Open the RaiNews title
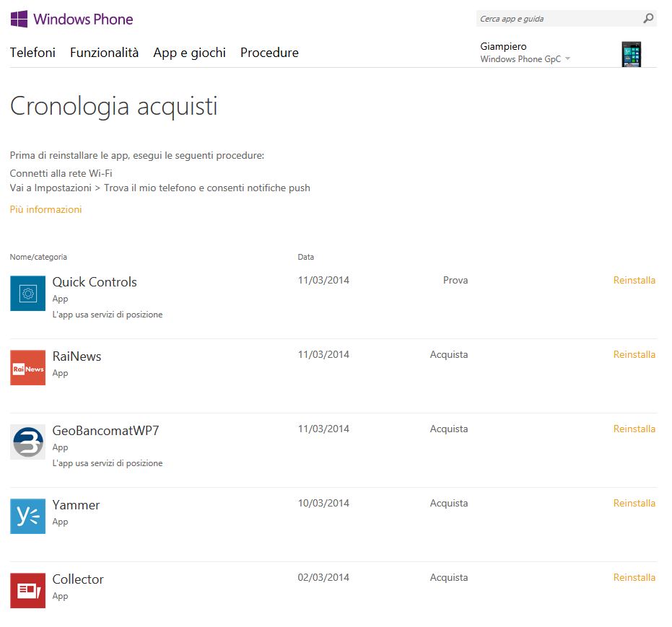The image size is (672, 627). coord(77,356)
